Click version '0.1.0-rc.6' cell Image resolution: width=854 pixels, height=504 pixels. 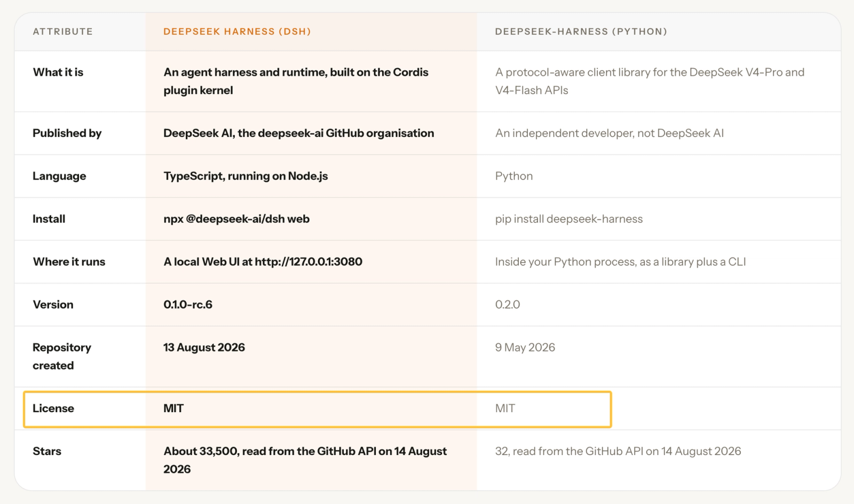188,305
